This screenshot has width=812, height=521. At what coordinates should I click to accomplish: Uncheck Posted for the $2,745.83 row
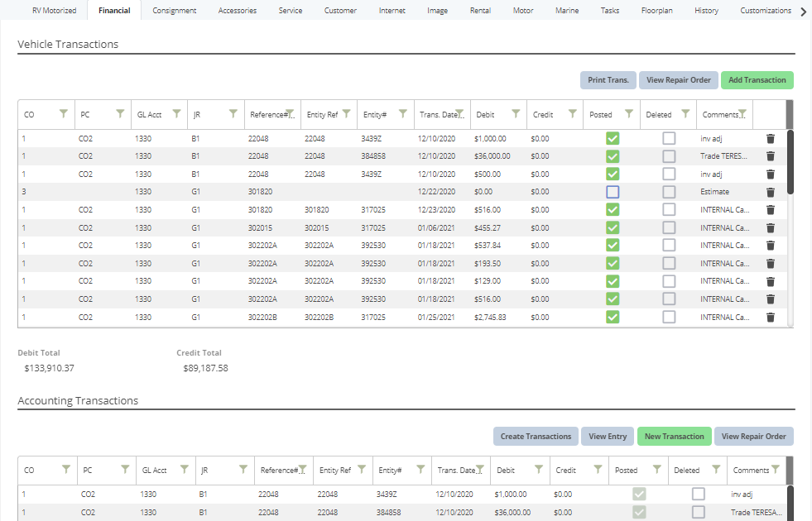(613, 318)
